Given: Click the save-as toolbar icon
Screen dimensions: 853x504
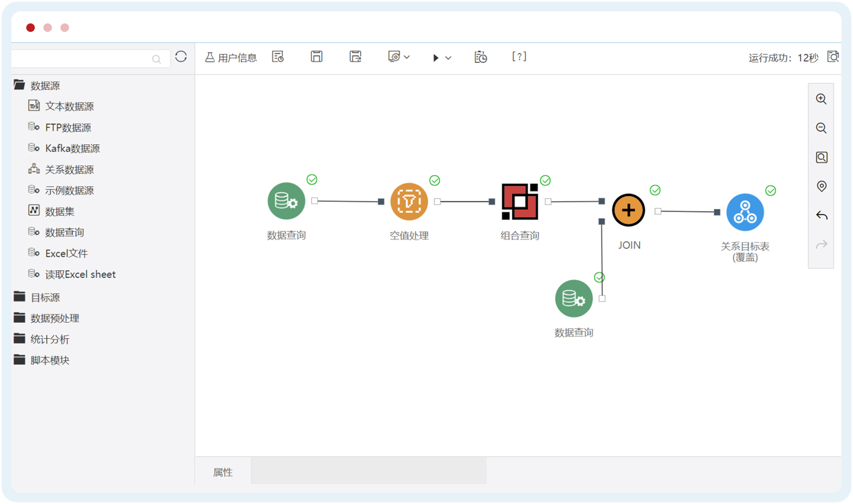Looking at the screenshot, I should (355, 56).
